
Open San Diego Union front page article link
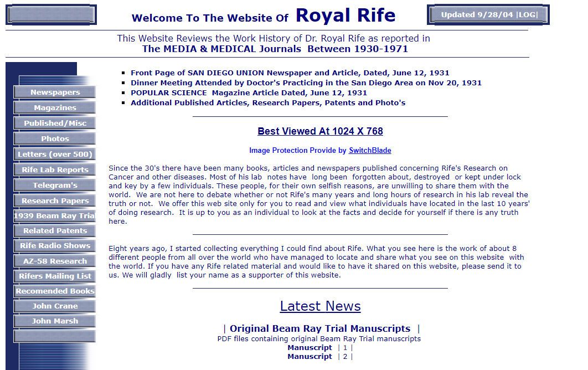tap(290, 73)
